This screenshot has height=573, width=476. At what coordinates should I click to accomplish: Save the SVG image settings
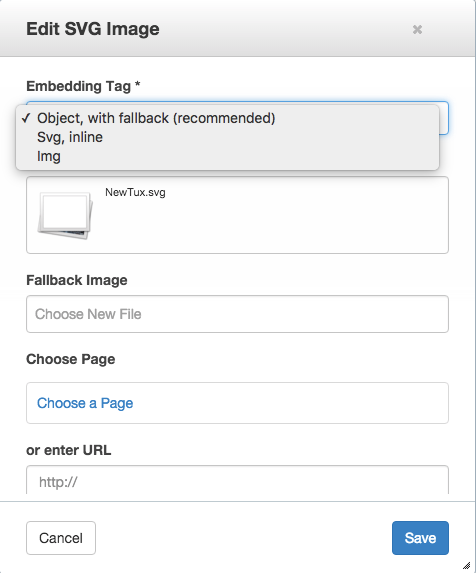pyautogui.click(x=420, y=538)
